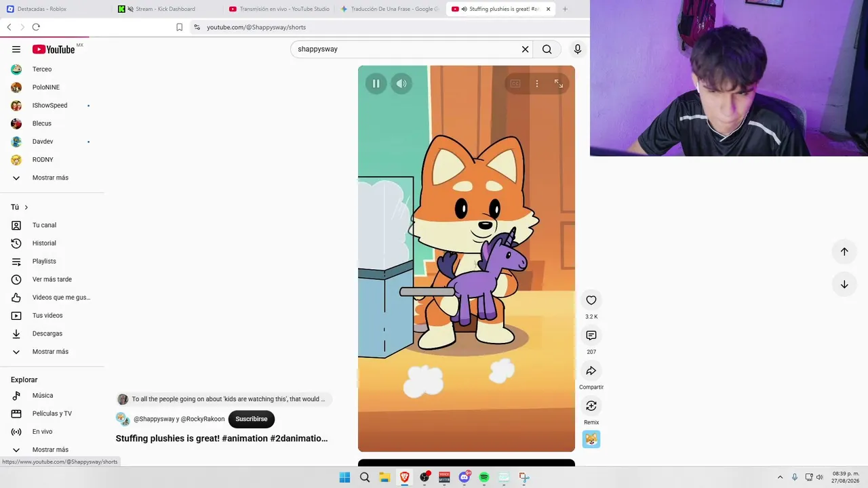
Task: Enter fullscreen on the Short
Action: pyautogui.click(x=559, y=83)
